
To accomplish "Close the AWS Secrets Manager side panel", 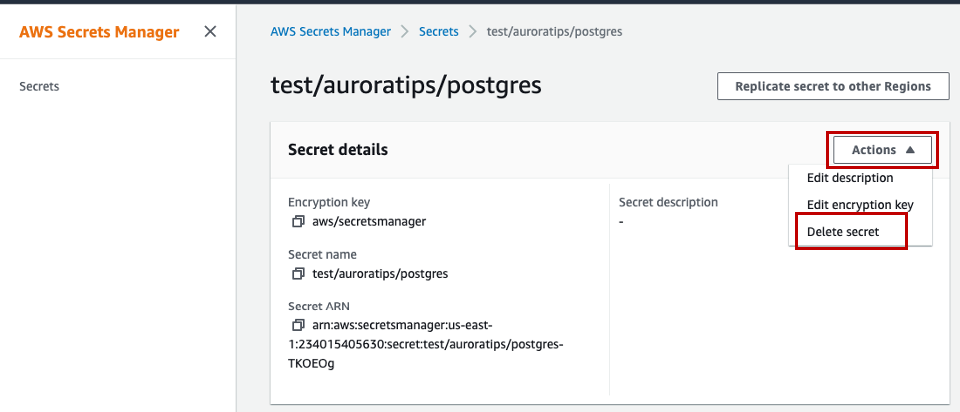I will (x=210, y=31).
